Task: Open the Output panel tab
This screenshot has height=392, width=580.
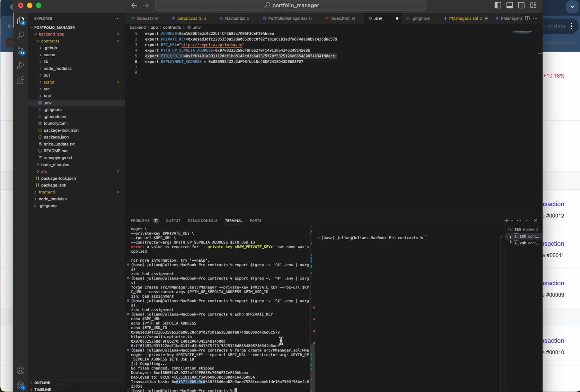Action: tap(173, 220)
